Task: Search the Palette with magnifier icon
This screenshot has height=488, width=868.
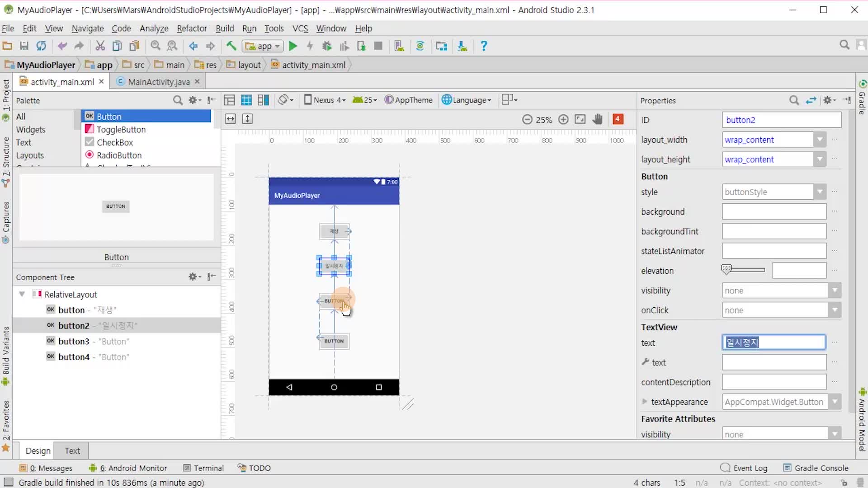Action: tap(178, 100)
